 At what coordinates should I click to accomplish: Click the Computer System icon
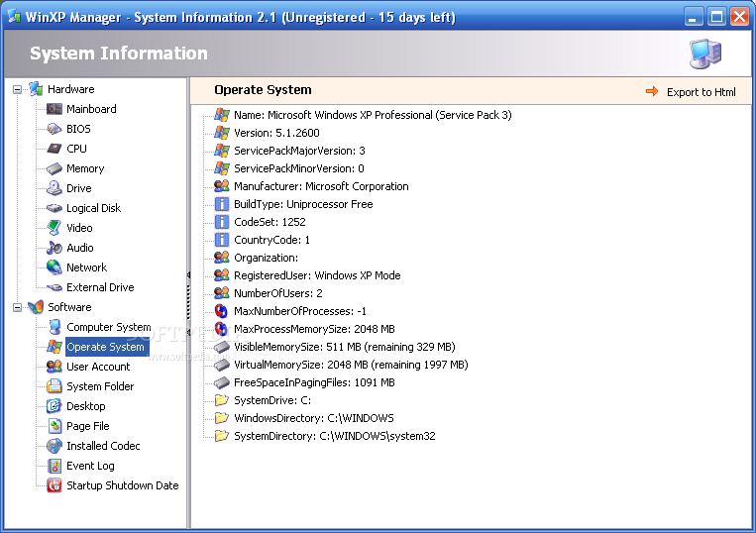tap(54, 327)
